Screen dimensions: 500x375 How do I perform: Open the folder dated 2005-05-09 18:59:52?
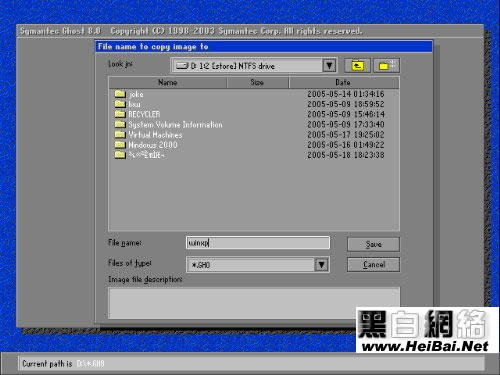pyautogui.click(x=253, y=104)
